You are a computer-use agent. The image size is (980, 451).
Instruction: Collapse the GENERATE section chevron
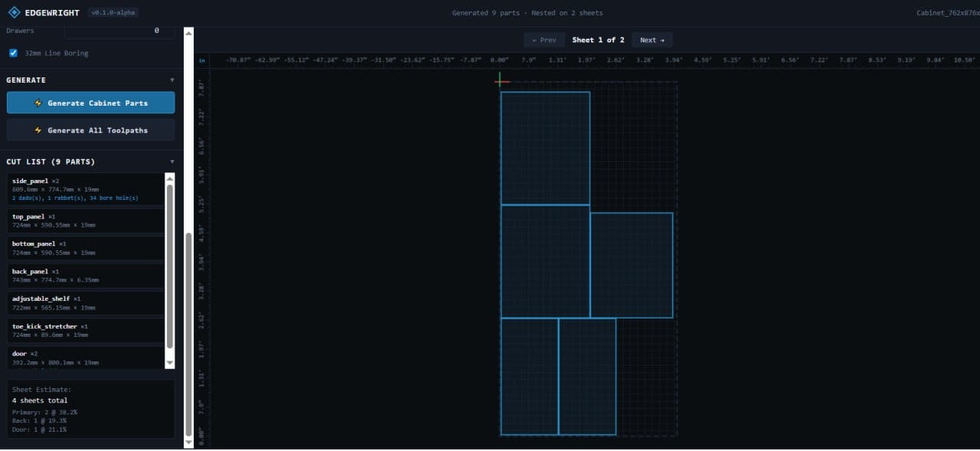172,80
